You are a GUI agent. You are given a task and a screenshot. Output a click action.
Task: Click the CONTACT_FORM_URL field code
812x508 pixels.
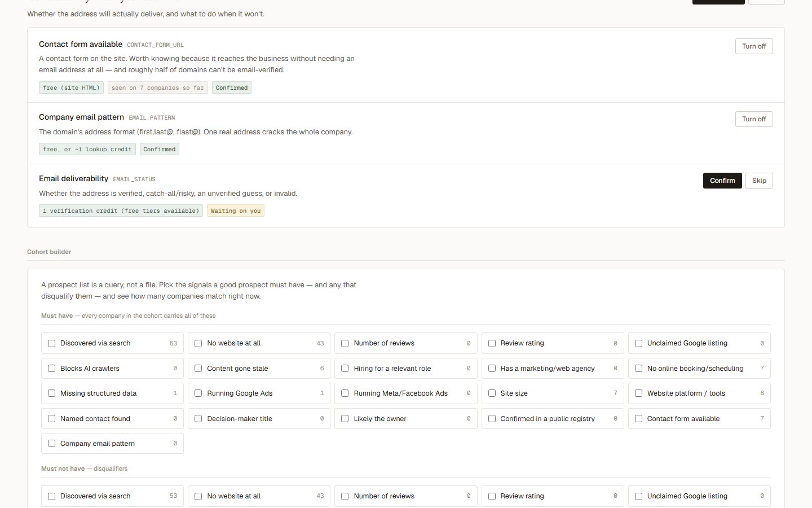point(155,45)
